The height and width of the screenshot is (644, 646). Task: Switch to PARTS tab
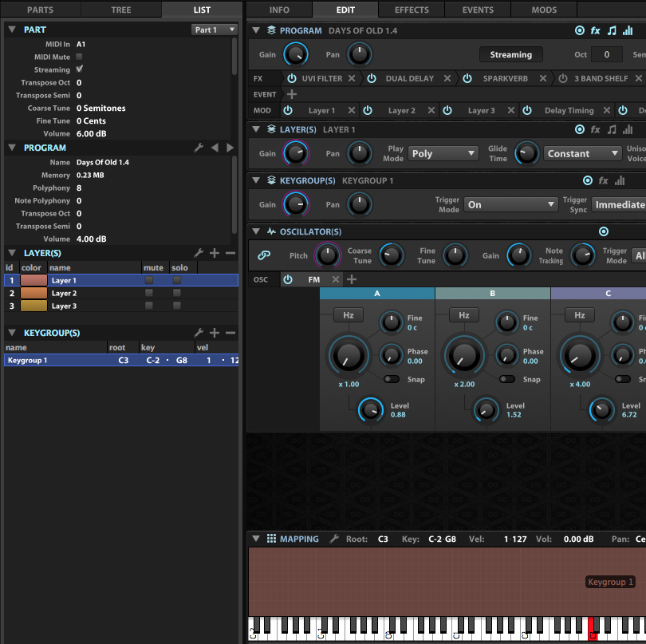coord(41,10)
